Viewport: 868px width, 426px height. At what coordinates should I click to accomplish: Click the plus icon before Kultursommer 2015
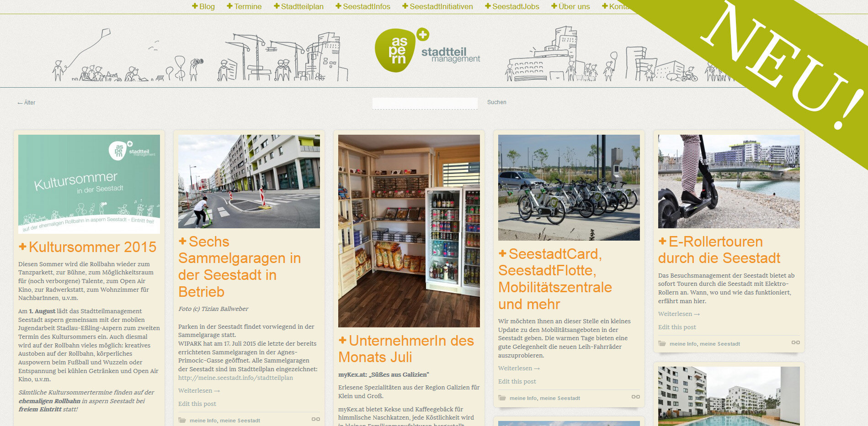22,247
